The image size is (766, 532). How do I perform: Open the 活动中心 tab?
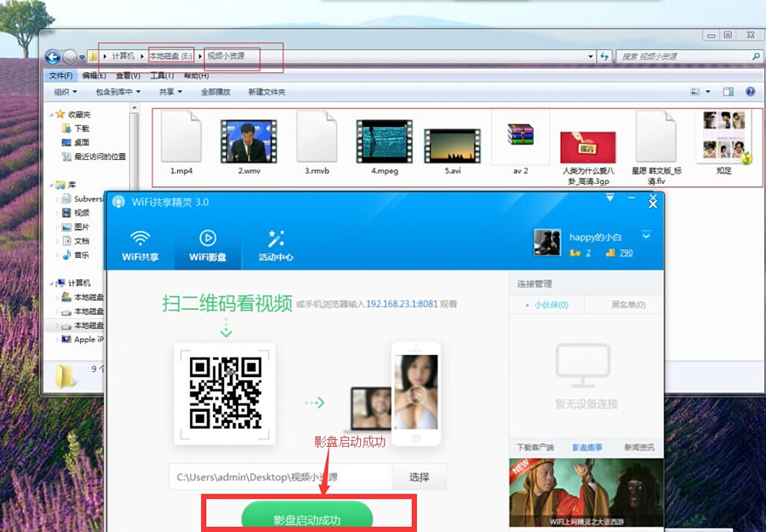276,246
